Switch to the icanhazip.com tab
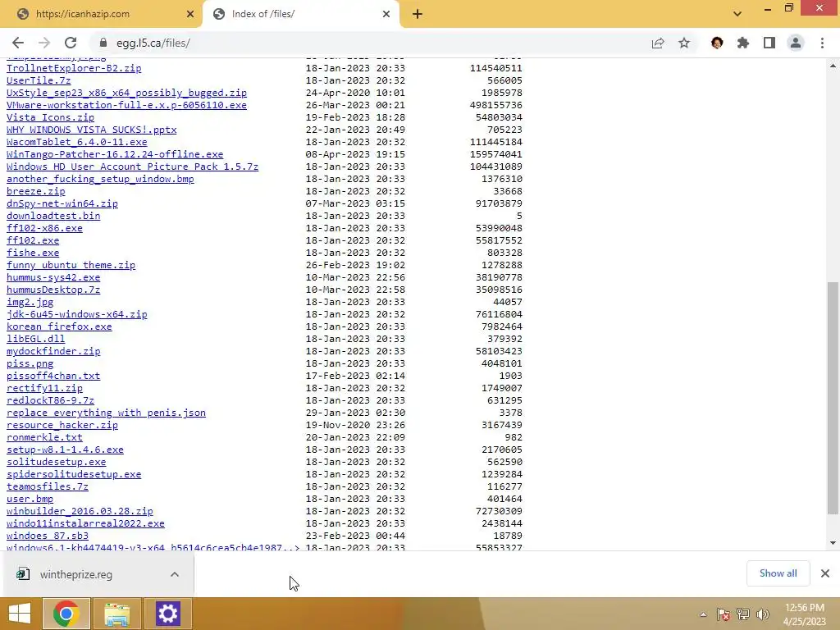The height and width of the screenshot is (630, 840). (102, 14)
